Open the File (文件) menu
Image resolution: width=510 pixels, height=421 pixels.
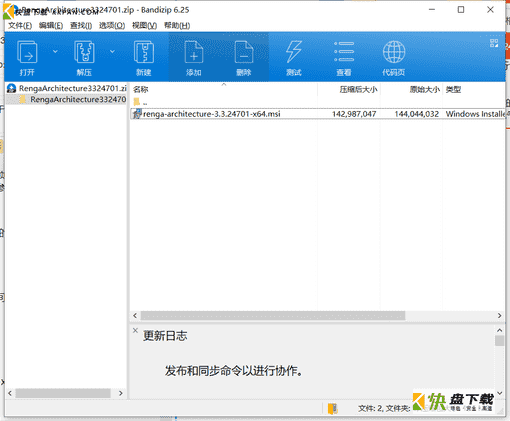(20, 26)
